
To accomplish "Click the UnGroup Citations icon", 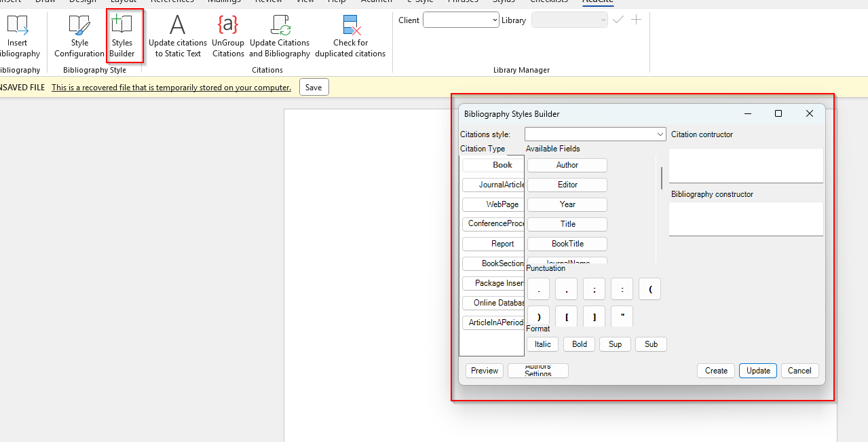I will pyautogui.click(x=228, y=37).
